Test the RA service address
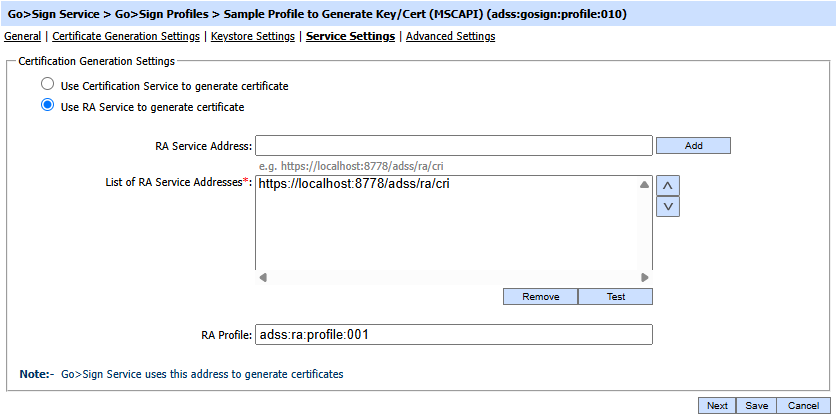 coord(615,297)
